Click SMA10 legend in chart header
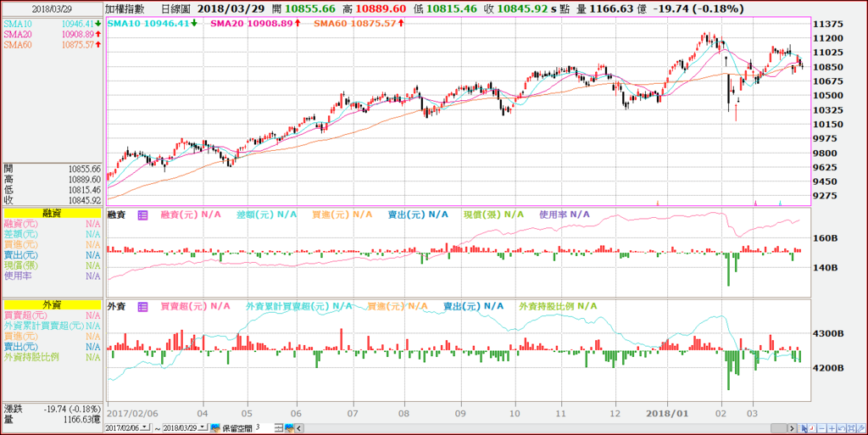Image resolution: width=868 pixels, height=435 pixels. pos(153,23)
